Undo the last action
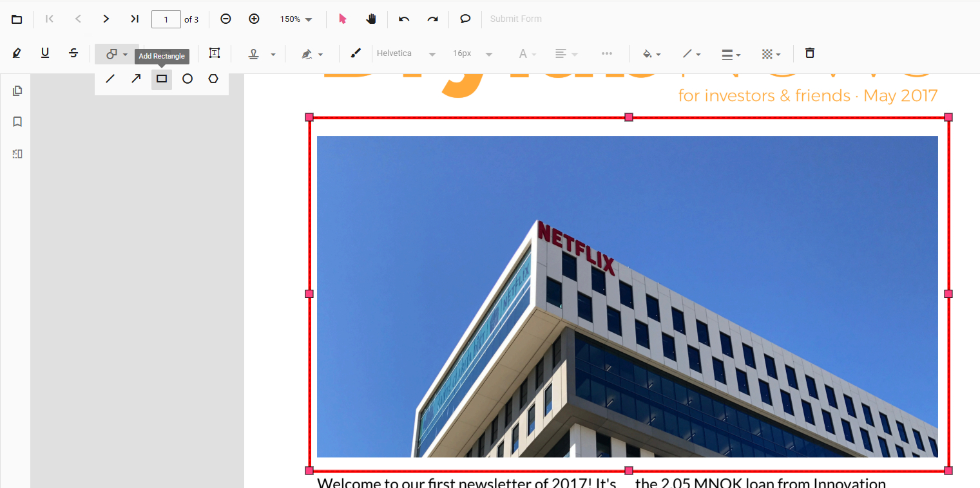980x488 pixels. coord(404,19)
